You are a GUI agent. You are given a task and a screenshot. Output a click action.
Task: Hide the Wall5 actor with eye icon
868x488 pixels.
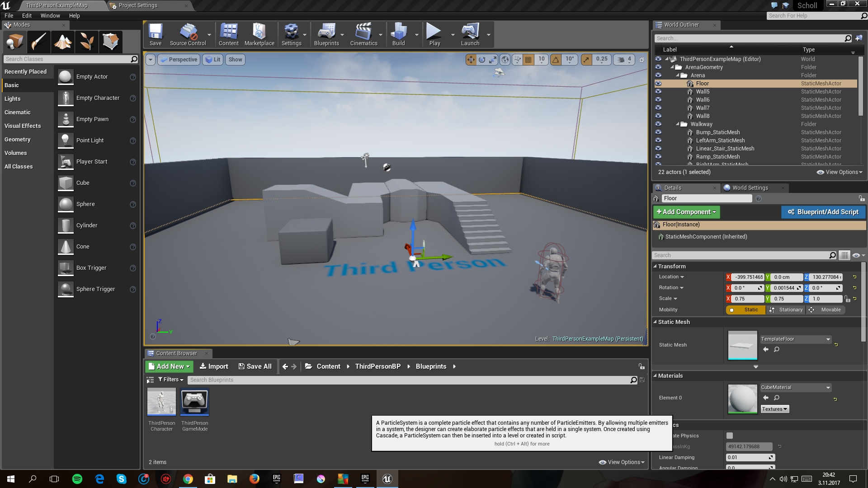pyautogui.click(x=658, y=92)
